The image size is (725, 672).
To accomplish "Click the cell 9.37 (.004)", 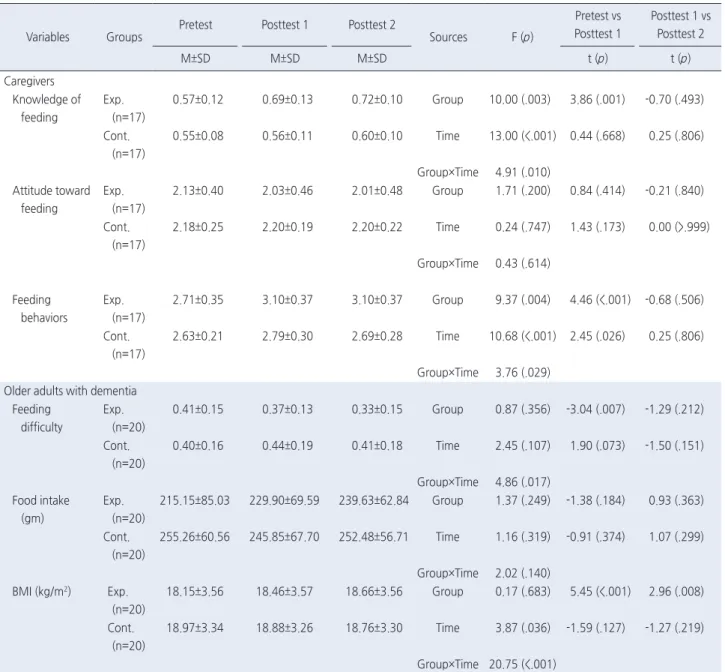I will pyautogui.click(x=522, y=300).
